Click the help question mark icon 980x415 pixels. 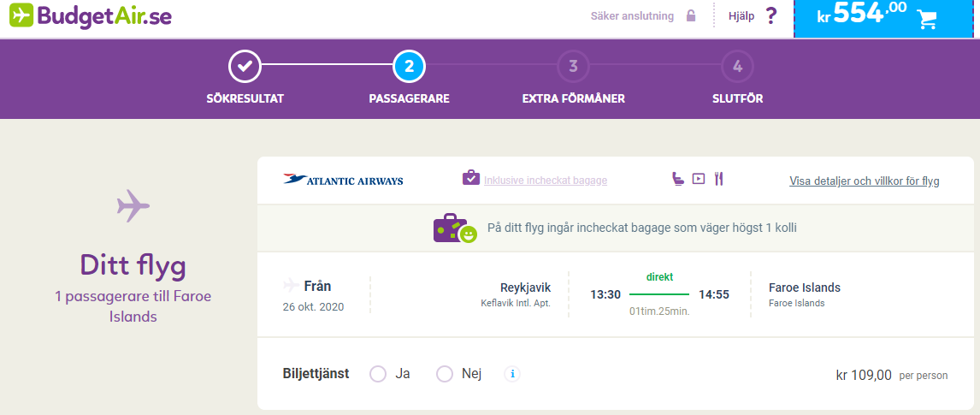[x=770, y=16]
